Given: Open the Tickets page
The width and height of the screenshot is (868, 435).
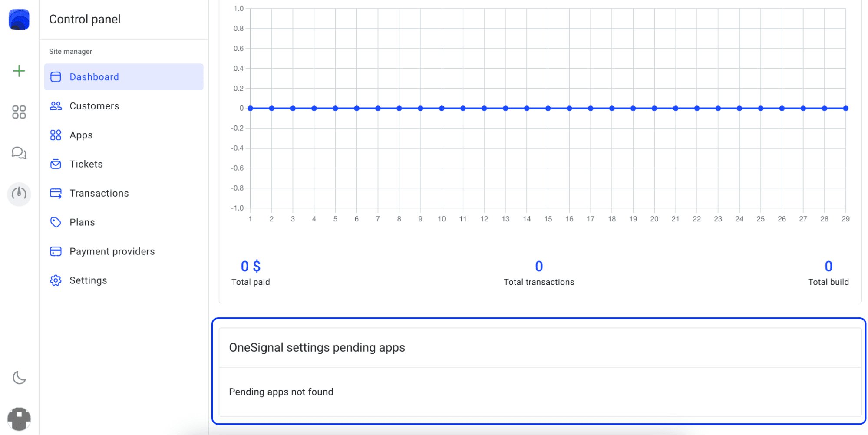Looking at the screenshot, I should tap(86, 164).
